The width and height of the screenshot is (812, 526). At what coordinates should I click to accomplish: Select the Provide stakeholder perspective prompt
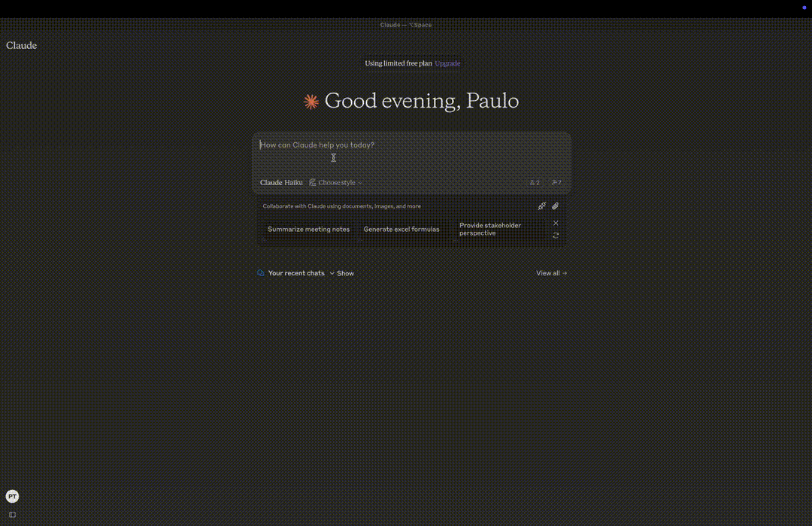pyautogui.click(x=490, y=229)
